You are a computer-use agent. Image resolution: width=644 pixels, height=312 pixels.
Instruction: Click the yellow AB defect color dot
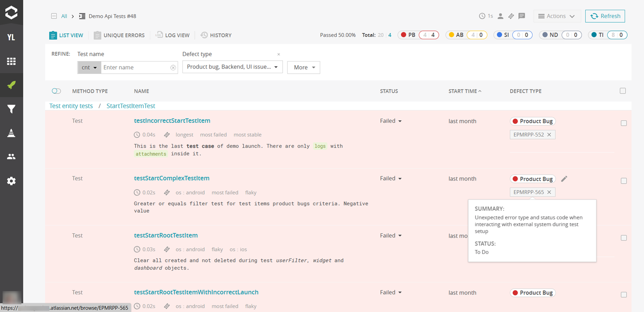[x=451, y=35]
